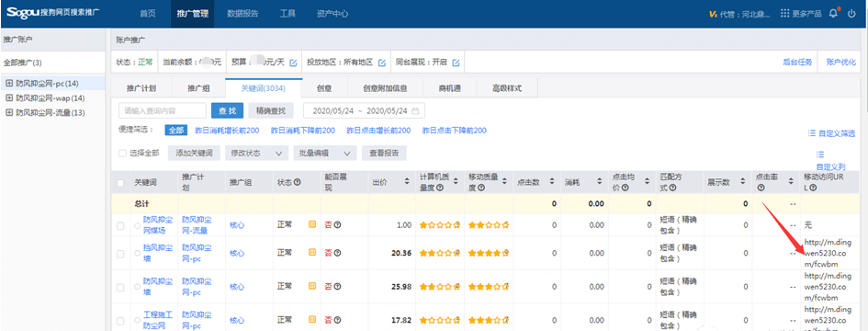Open the 账户优化 link
The image size is (868, 331).
(840, 63)
